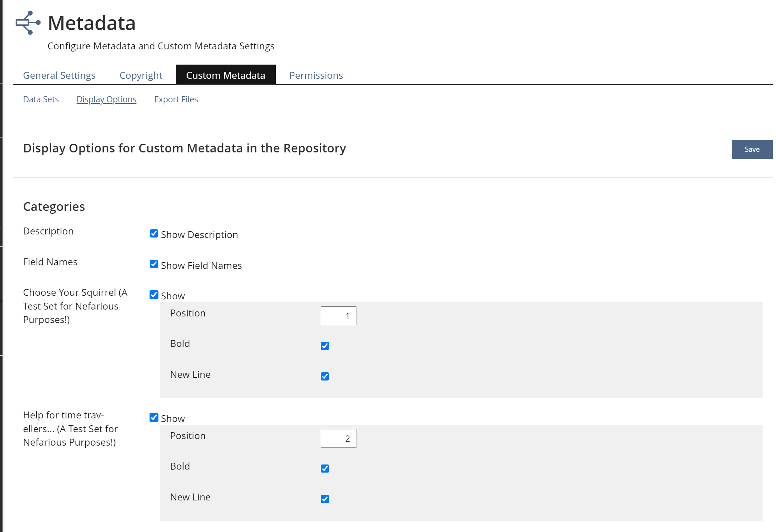Select the Custom Metadata tab
Viewport: 776px width, 532px height.
(x=225, y=75)
